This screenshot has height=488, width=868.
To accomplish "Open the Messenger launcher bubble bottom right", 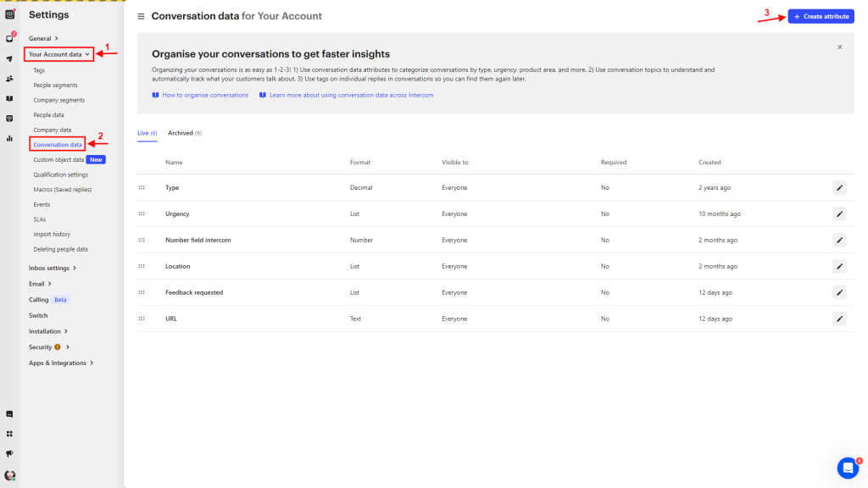I will tap(847, 468).
